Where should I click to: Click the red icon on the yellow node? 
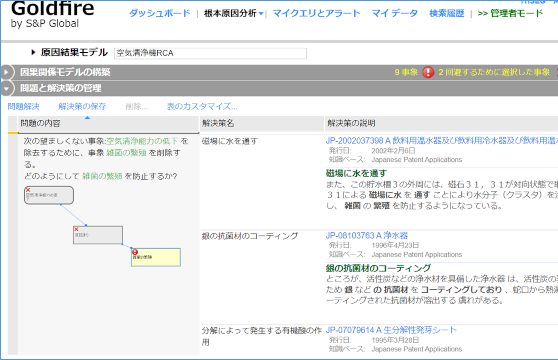(135, 252)
